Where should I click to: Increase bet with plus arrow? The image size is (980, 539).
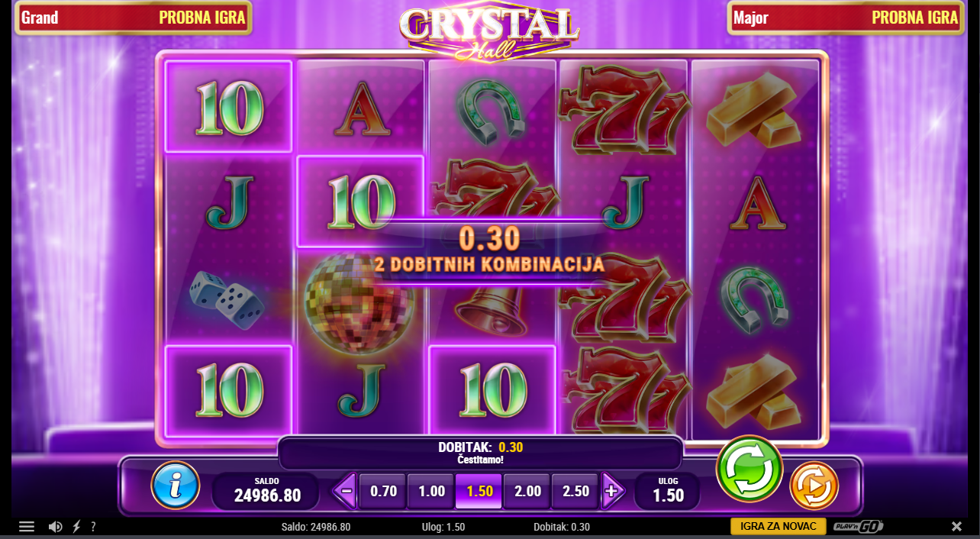611,491
